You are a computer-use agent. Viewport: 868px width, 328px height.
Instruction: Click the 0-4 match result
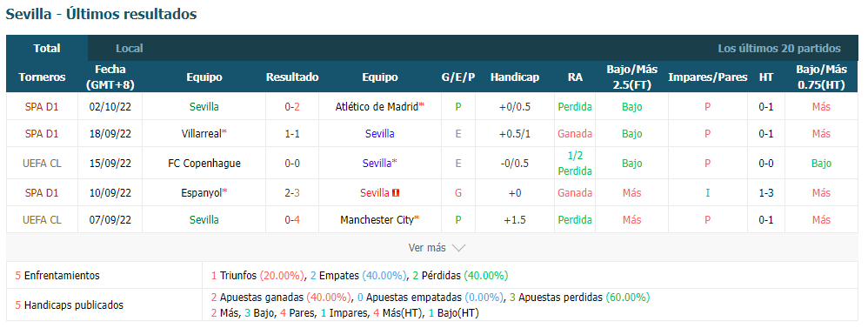[292, 219]
